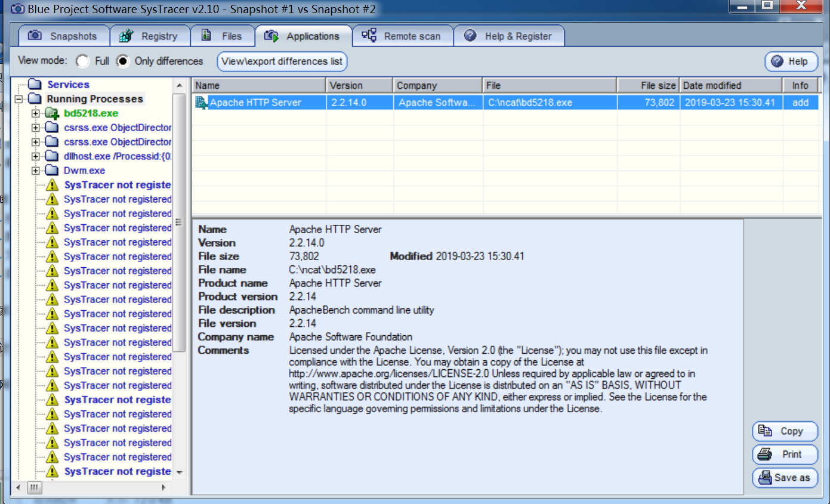Click the question mark icon on Help & Register tab
Viewport: 830px width, 504px height.
point(470,35)
